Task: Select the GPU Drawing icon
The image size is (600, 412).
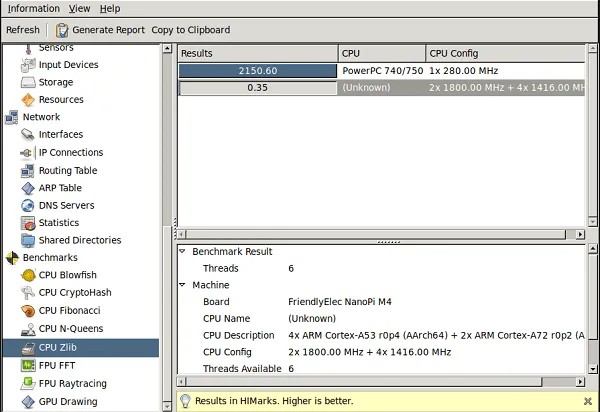Action: tap(28, 402)
